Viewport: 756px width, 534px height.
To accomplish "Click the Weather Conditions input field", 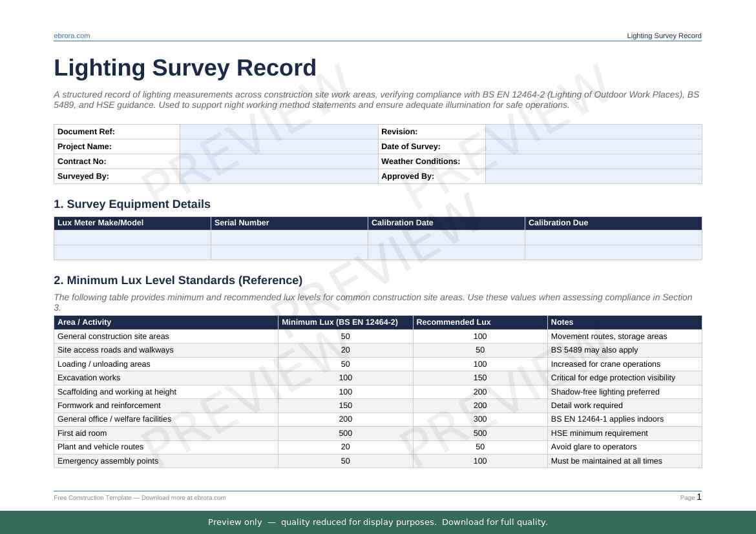I will 593,161.
